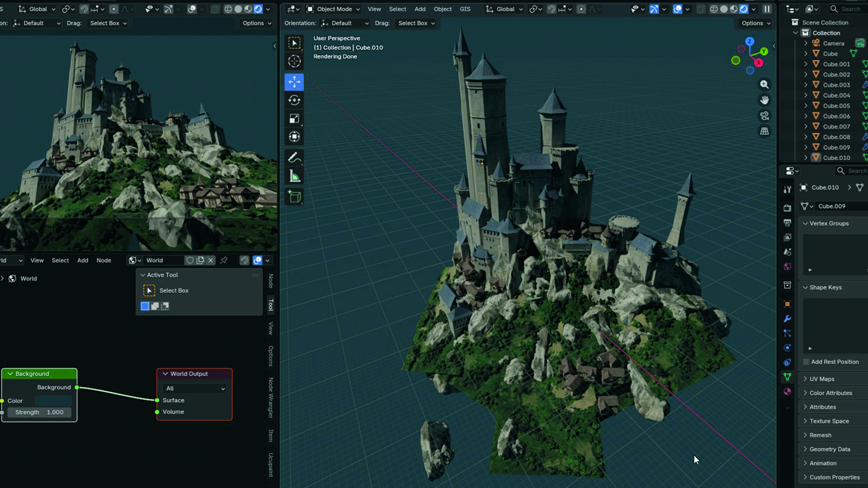The width and height of the screenshot is (868, 488).
Task: Select the Transform tool
Action: pyautogui.click(x=294, y=136)
